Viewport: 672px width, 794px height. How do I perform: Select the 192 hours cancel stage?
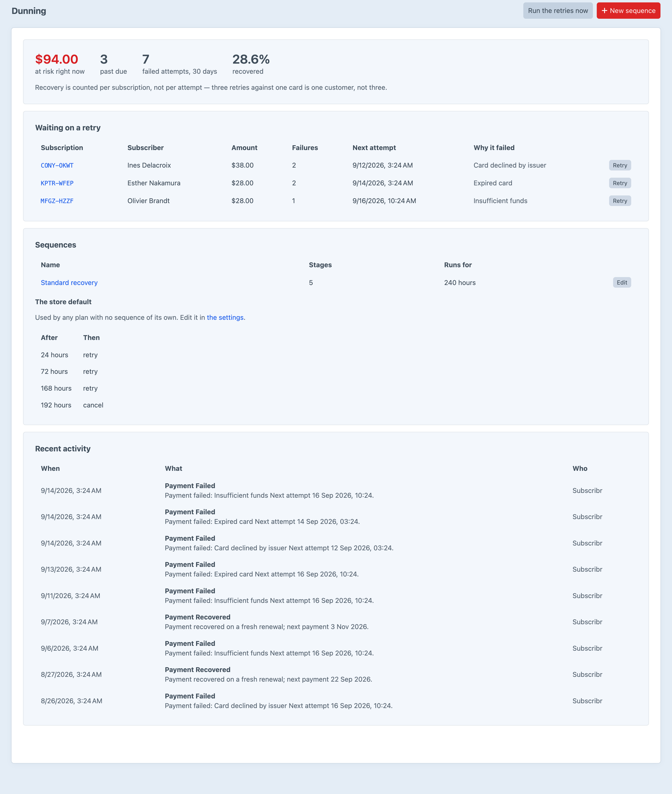pyautogui.click(x=72, y=405)
